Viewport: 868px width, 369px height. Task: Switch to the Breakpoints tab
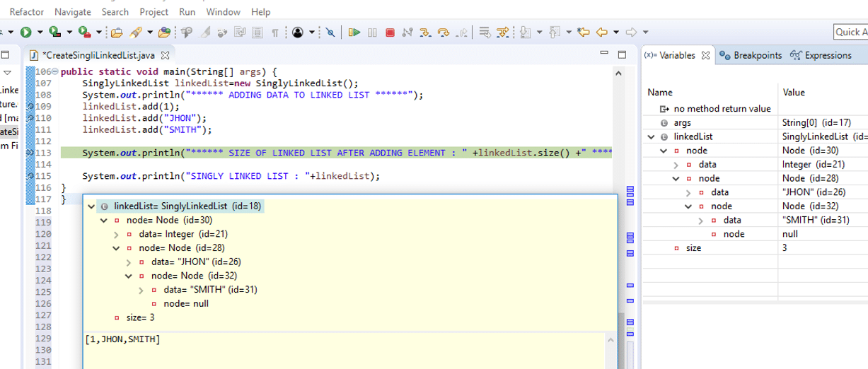click(757, 55)
